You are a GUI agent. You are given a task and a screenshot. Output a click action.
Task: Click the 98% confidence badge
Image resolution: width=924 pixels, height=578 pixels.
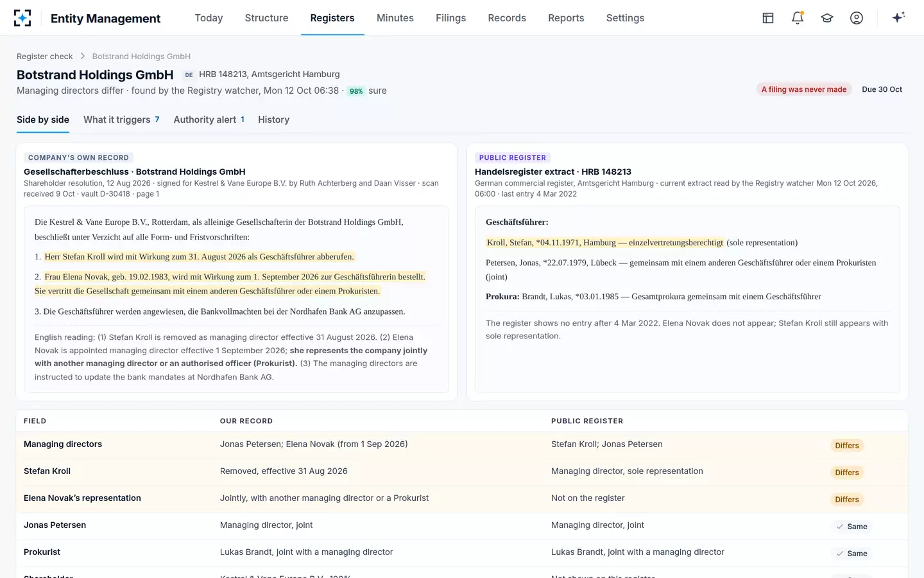click(x=356, y=91)
